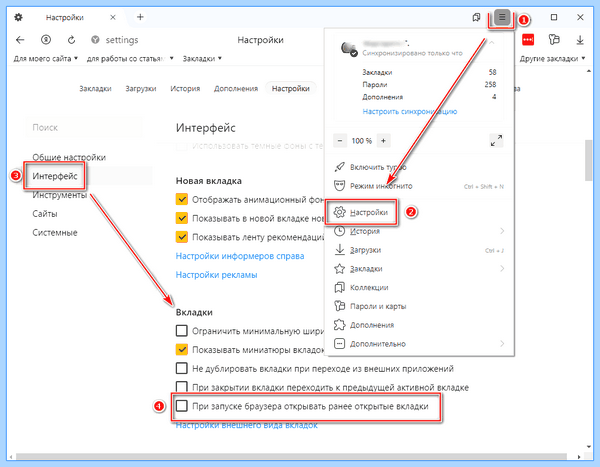Open Для моего сайта bookmarks folder dropdown
The image size is (600, 467).
pyautogui.click(x=46, y=59)
